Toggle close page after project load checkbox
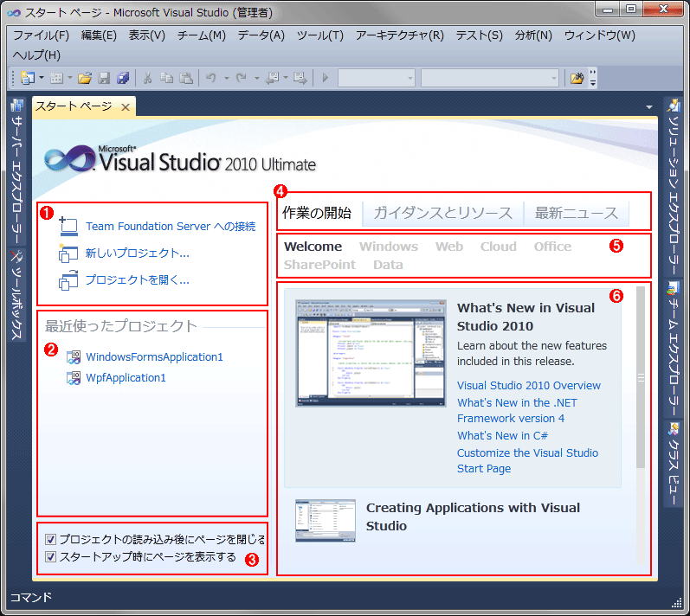 50,539
